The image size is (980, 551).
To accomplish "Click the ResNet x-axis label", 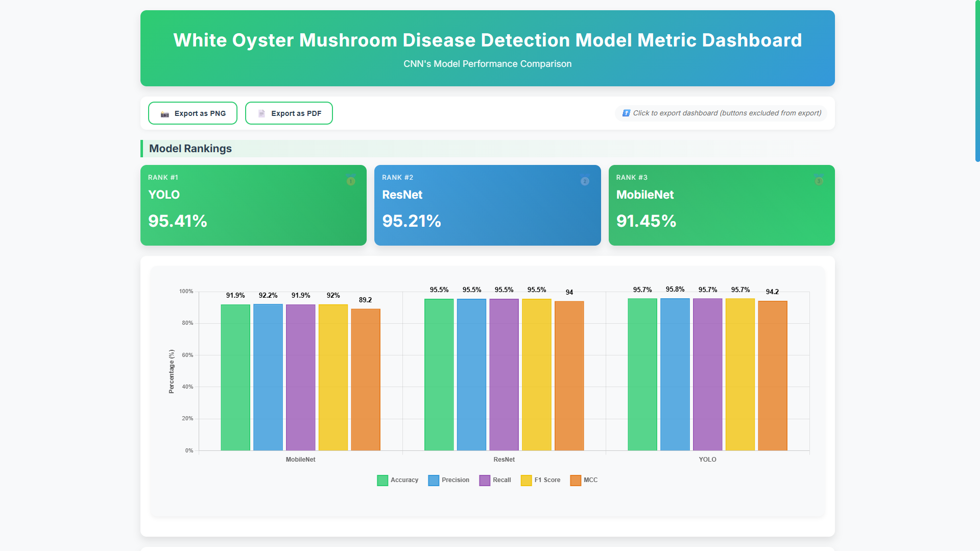I will (504, 460).
